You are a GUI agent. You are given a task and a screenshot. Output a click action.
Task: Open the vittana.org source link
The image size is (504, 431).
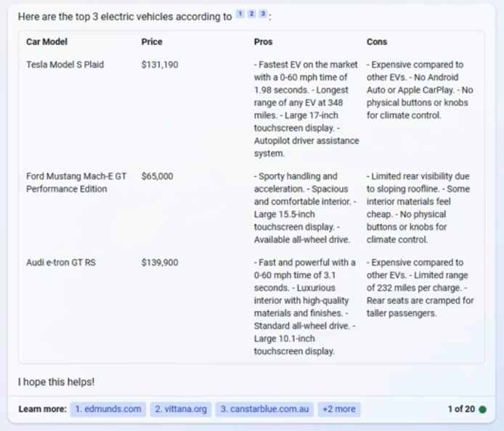click(181, 409)
